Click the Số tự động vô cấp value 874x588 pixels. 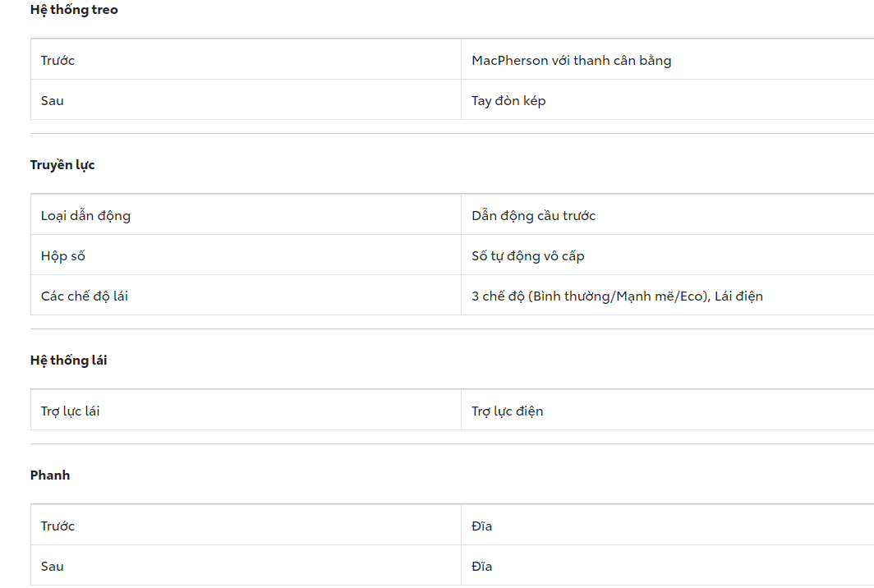527,255
